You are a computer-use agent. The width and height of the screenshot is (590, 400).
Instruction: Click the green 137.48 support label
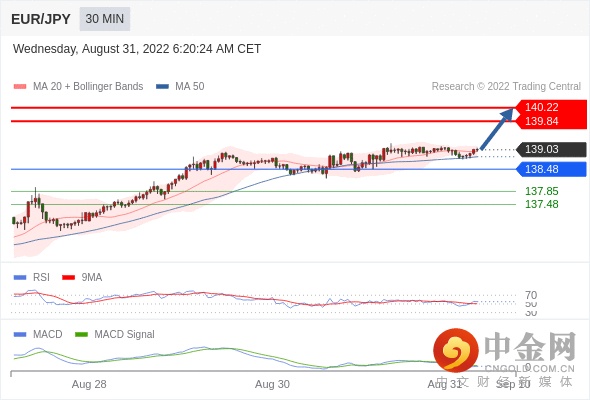tap(541, 204)
